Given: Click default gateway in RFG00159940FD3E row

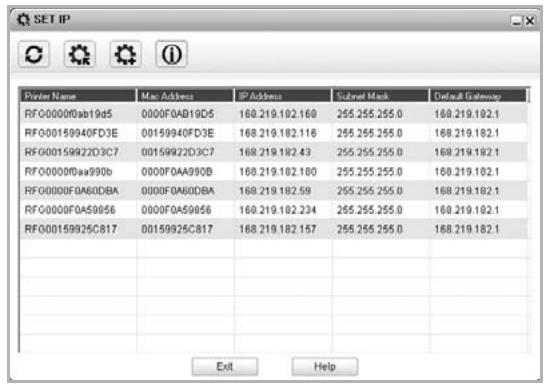Looking at the screenshot, I should coord(467,133).
